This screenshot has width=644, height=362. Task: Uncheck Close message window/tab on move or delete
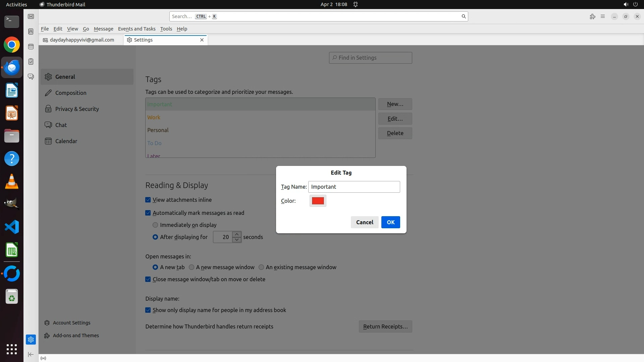(148, 279)
